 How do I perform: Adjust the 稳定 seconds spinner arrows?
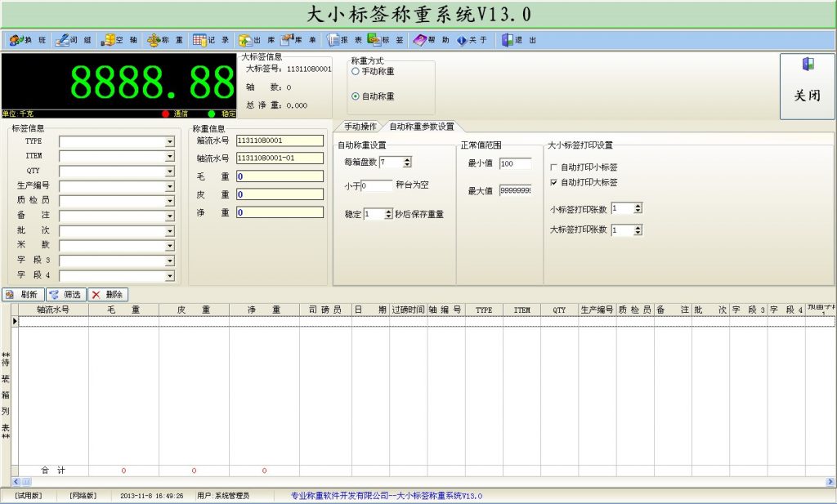388,214
